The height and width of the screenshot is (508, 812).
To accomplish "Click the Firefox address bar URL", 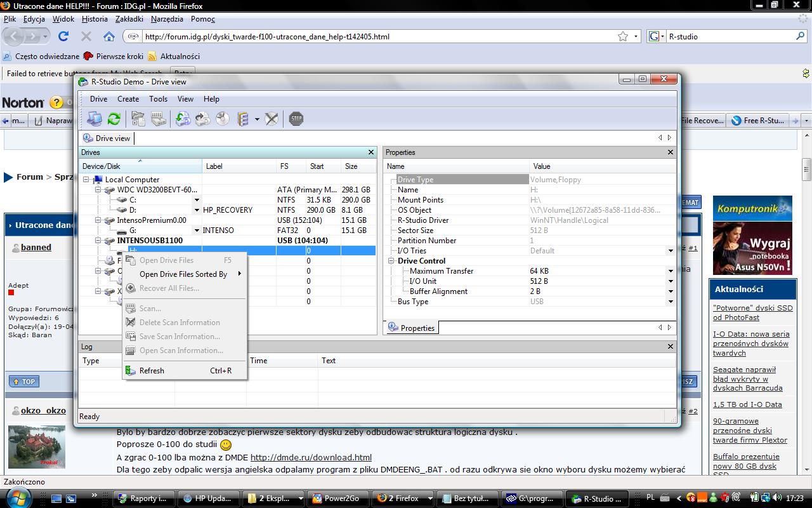I will click(267, 37).
